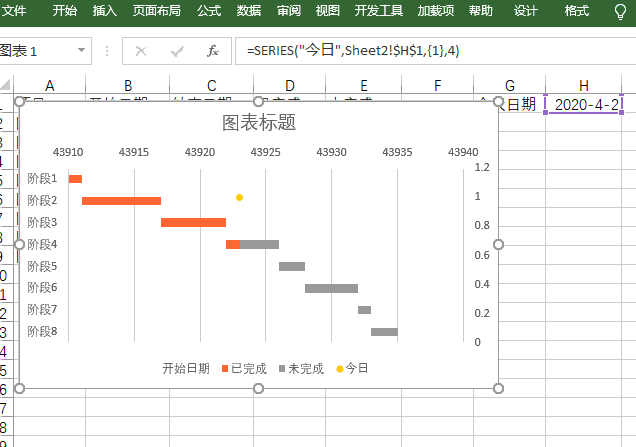636x447 pixels.
Task: Select column F header
Action: pos(437,86)
